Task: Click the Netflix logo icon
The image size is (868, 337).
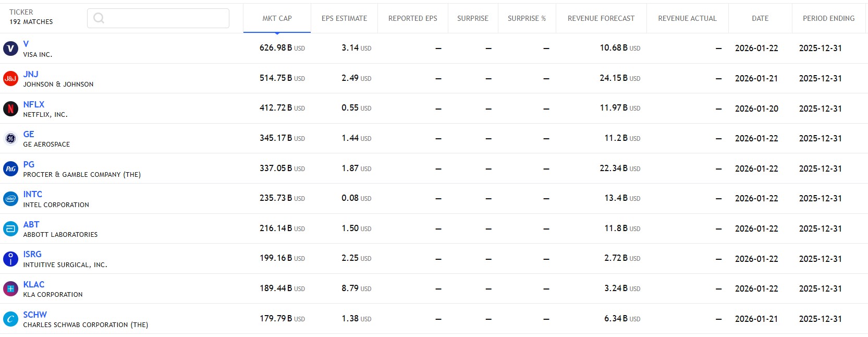Action: [10, 109]
